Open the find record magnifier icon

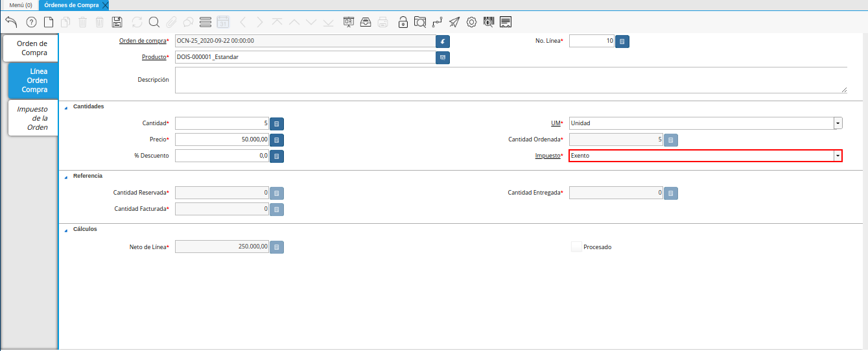[x=154, y=22]
